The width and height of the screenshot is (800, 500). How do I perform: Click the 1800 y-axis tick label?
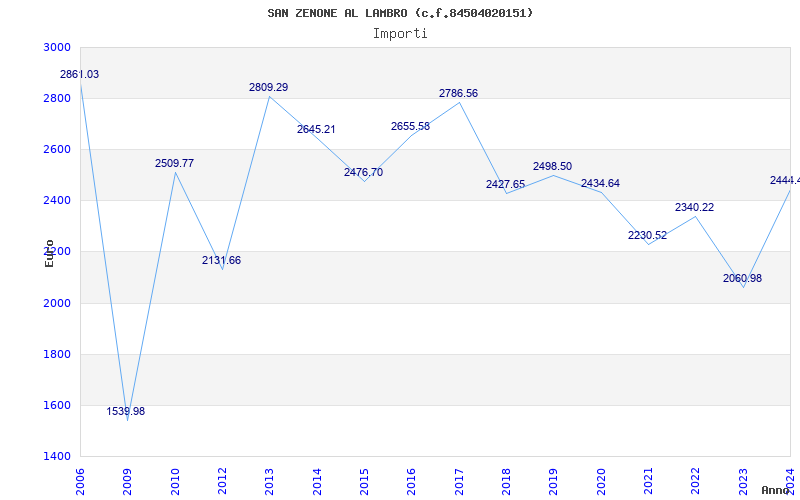coord(58,354)
